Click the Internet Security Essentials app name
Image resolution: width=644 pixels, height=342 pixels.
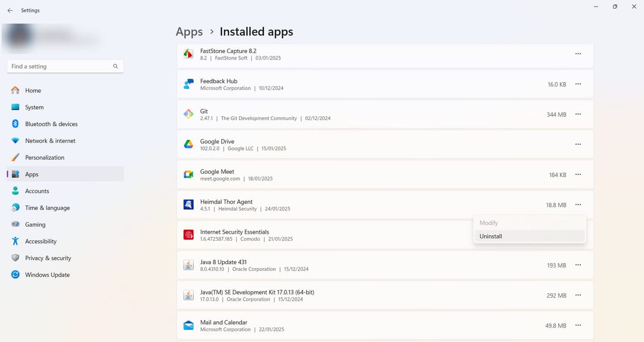coord(235,232)
